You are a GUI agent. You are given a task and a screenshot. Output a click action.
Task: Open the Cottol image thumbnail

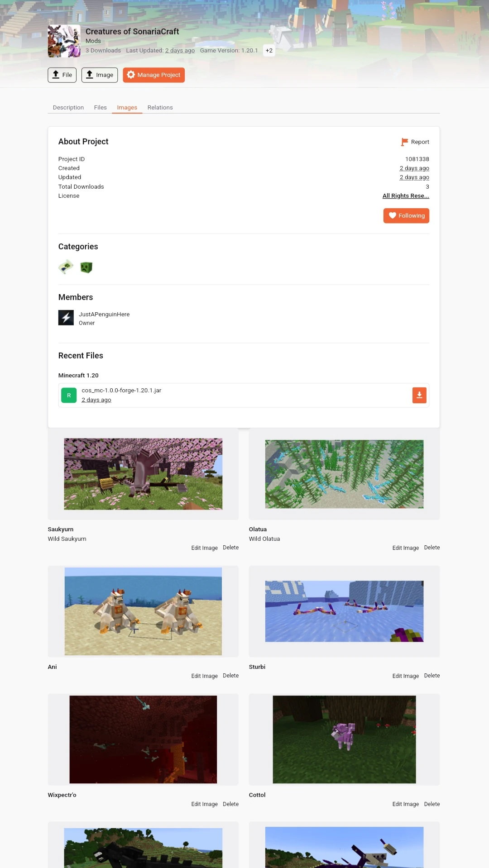344,739
